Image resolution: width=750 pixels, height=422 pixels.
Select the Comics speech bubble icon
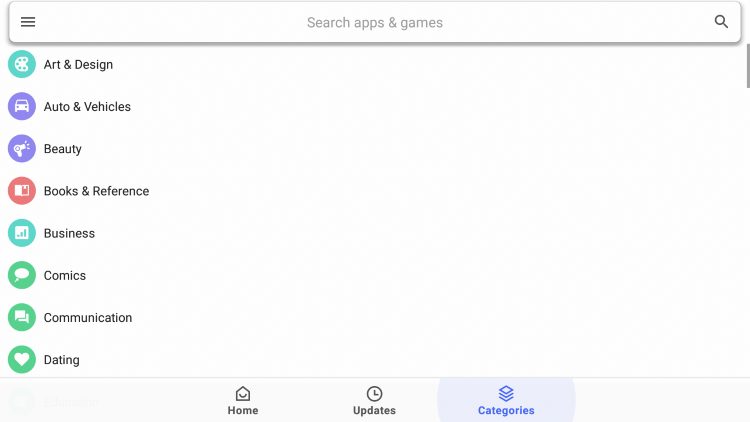coord(22,275)
